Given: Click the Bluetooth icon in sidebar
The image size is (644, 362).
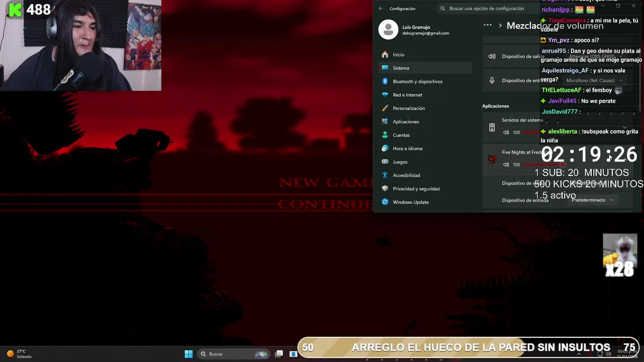Looking at the screenshot, I should click(x=385, y=81).
